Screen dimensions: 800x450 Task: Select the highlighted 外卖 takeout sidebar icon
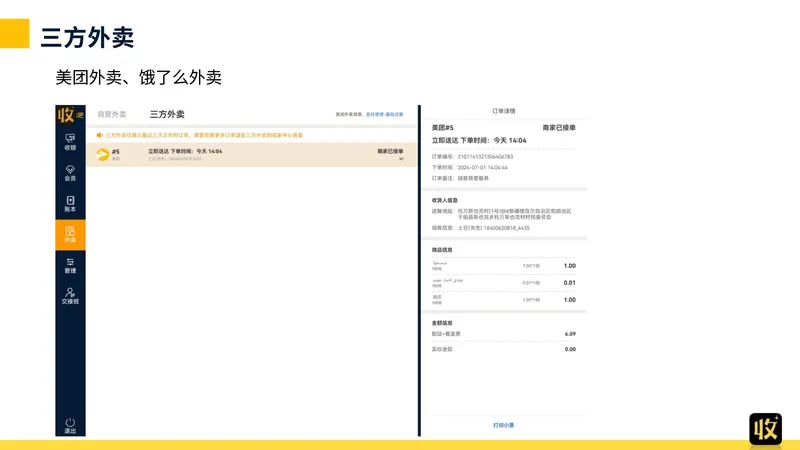click(70, 235)
